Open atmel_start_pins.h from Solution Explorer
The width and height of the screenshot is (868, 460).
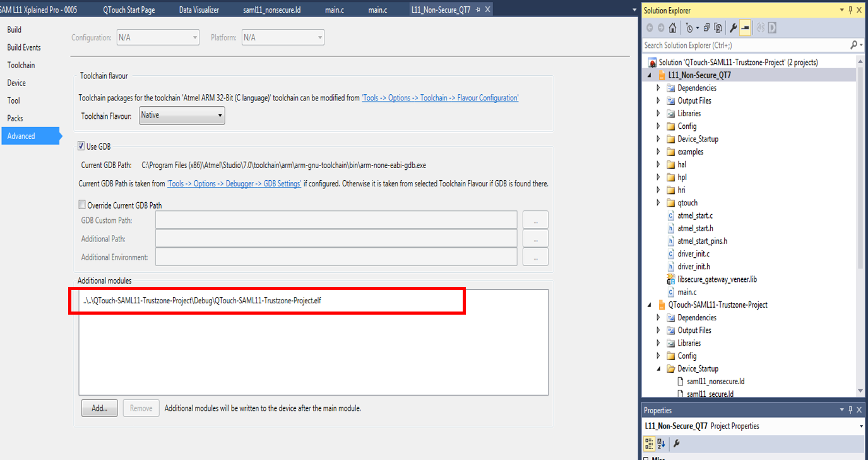coord(702,241)
